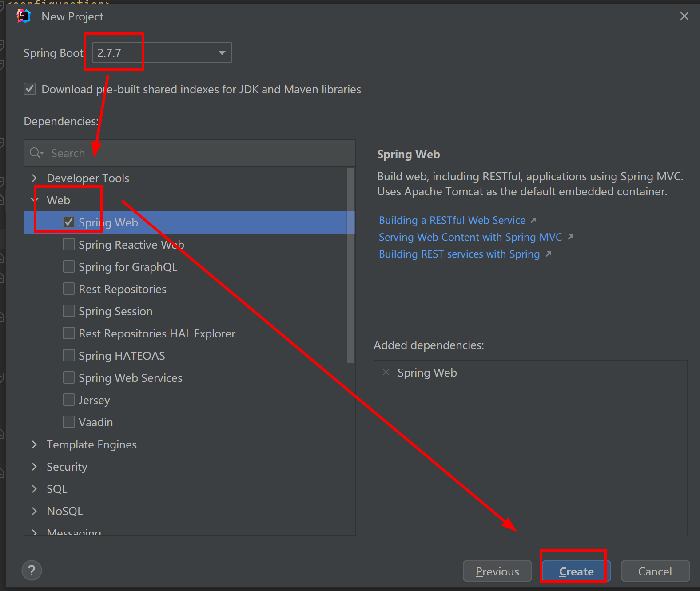Check the Vaadin checkbox
Image resolution: width=700 pixels, height=591 pixels.
click(x=69, y=422)
